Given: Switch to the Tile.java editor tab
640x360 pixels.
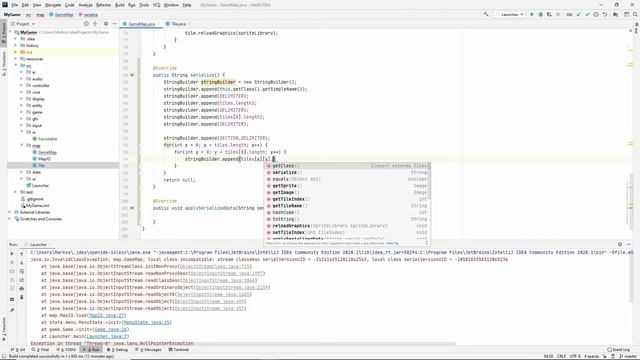Looking at the screenshot, I should 178,24.
